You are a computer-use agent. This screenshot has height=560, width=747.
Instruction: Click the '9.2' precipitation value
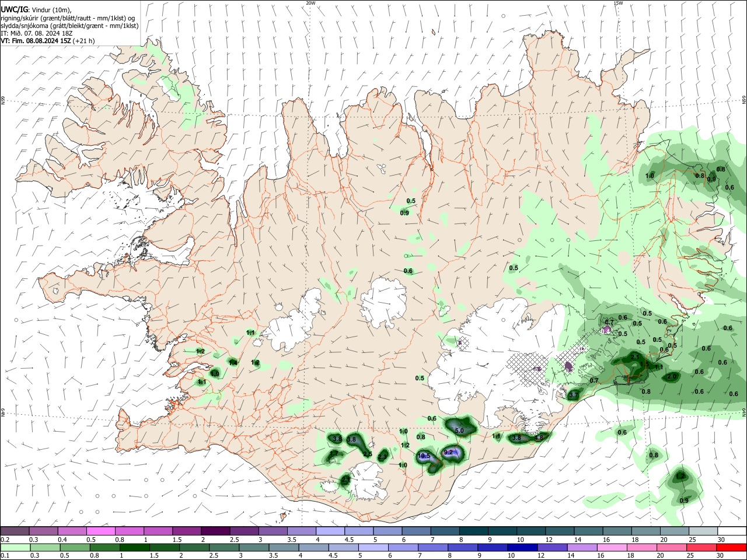point(449,452)
